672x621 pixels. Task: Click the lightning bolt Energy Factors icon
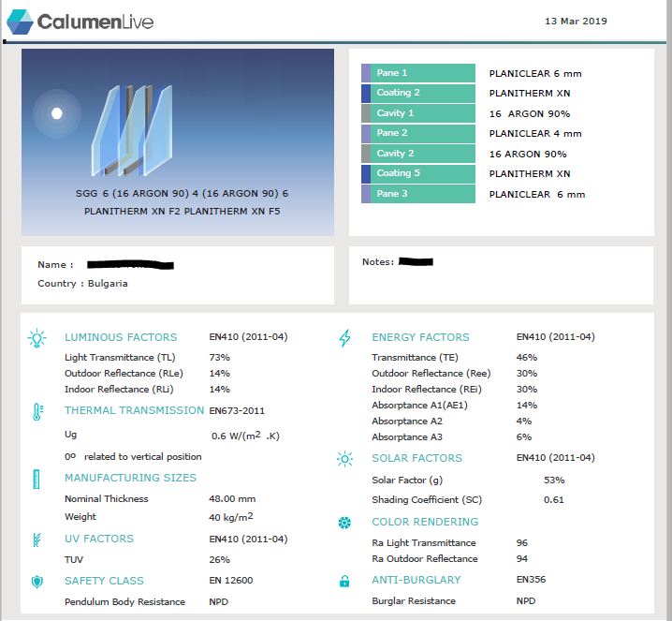(x=345, y=338)
